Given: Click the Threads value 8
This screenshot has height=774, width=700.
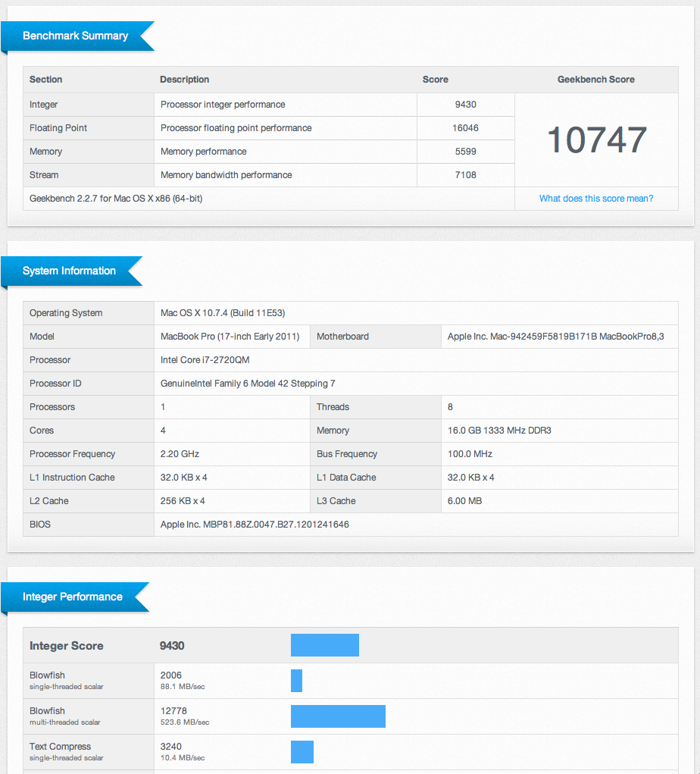Looking at the screenshot, I should click(x=450, y=407).
